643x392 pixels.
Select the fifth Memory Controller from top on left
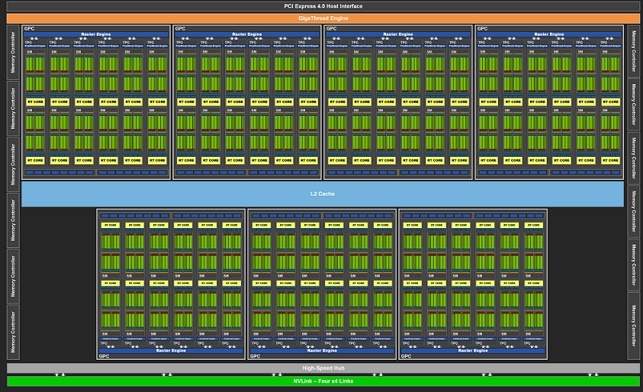(x=13, y=276)
